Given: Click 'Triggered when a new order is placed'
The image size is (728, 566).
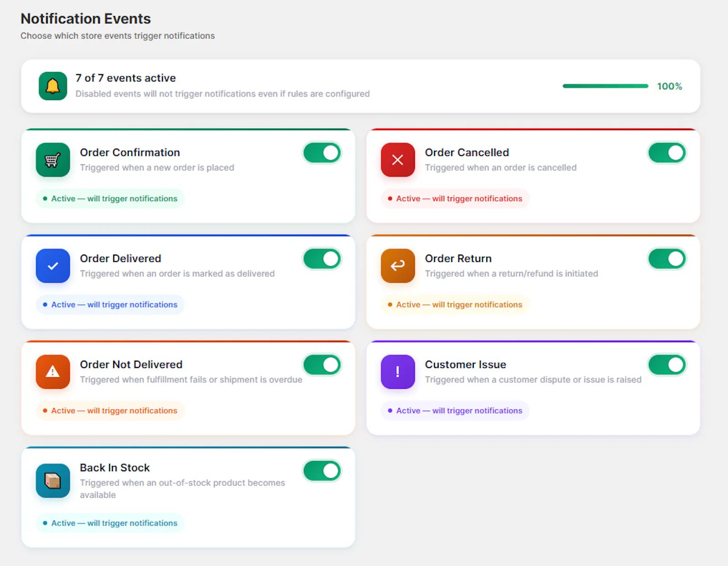Looking at the screenshot, I should pos(157,168).
